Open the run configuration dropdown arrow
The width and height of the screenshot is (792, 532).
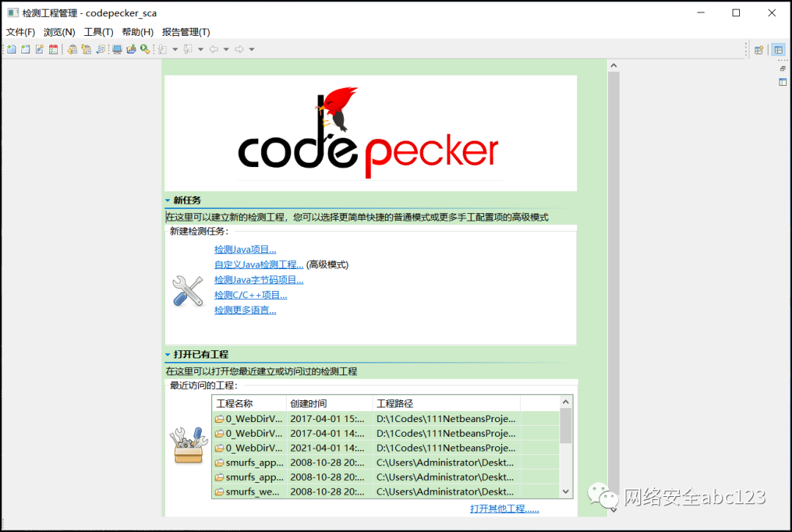coord(175,48)
